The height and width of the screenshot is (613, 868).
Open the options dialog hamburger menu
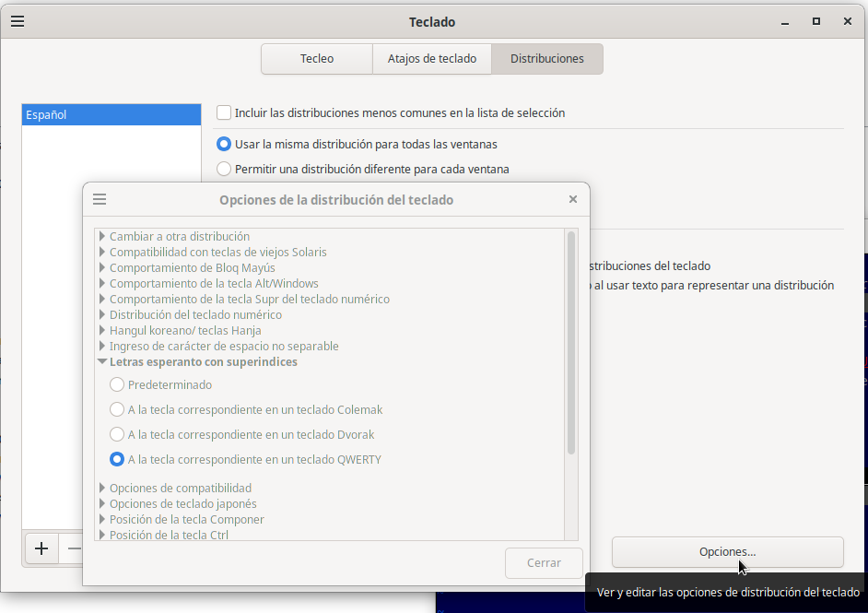pos(100,199)
